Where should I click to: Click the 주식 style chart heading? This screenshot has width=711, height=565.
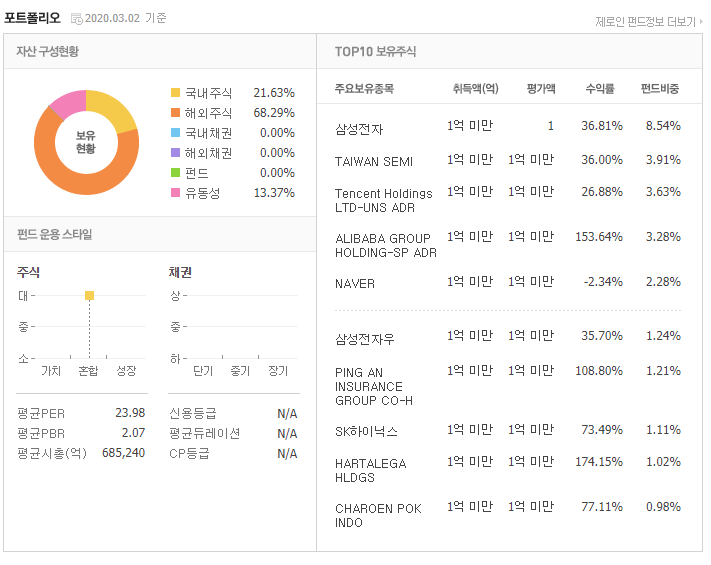[29, 272]
